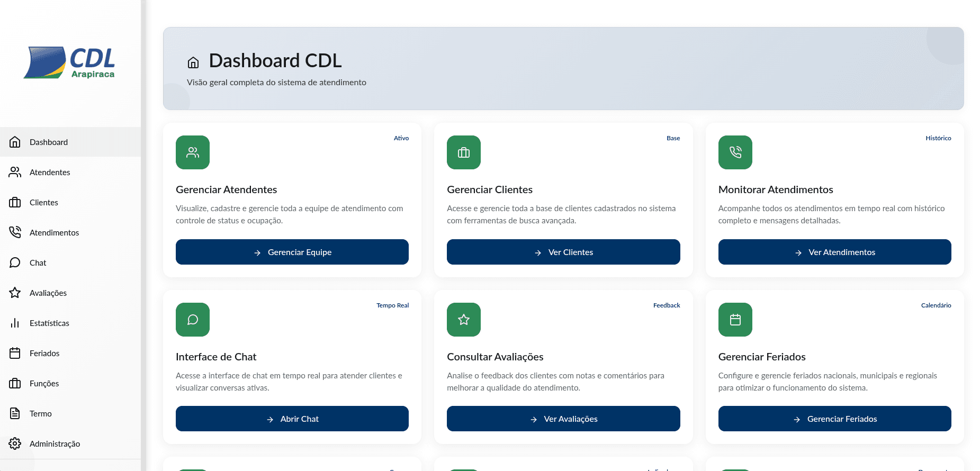Viewport: 980px width, 471px height.
Task: Select the Feriados sidebar label
Action: click(x=44, y=353)
